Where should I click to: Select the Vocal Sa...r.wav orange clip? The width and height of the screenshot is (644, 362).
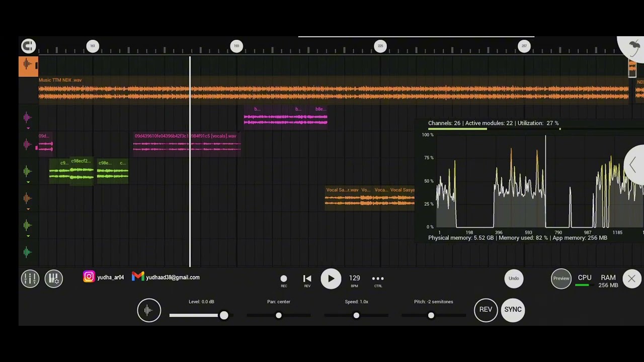(342, 198)
